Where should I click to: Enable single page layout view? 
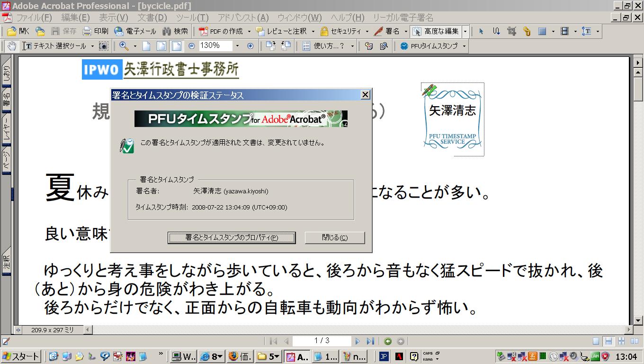pyautogui.click(x=596, y=341)
